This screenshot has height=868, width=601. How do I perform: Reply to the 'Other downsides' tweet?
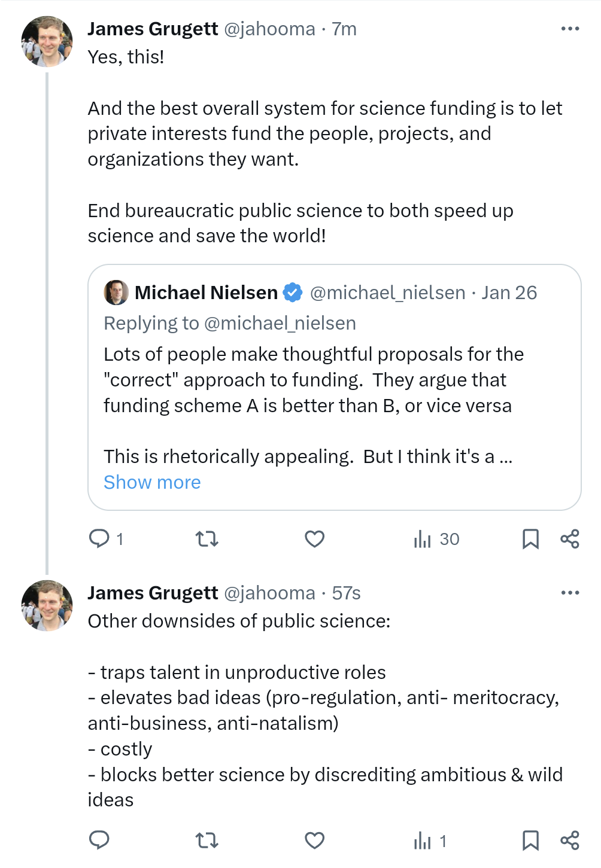click(99, 840)
